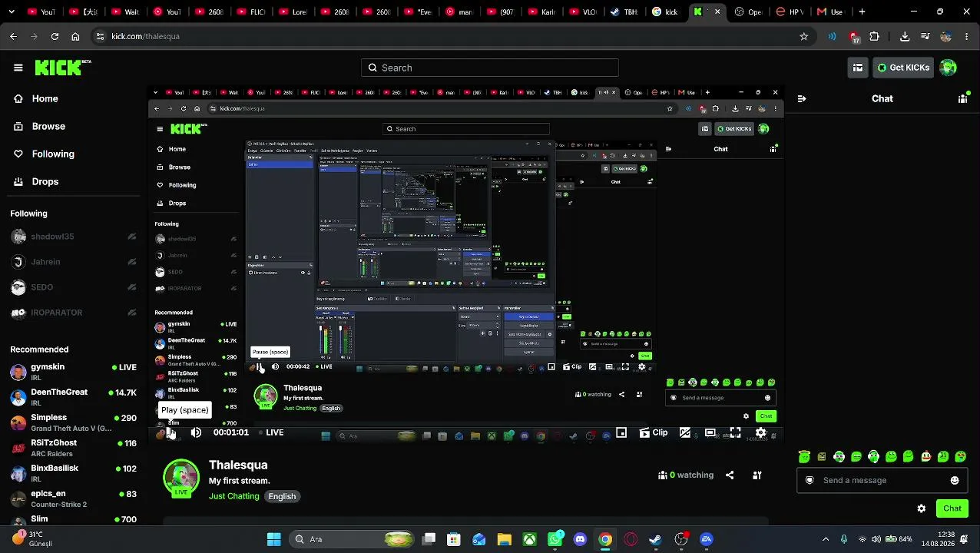The image size is (980, 553).
Task: Toggle fullscreen in the player
Action: pos(736,432)
